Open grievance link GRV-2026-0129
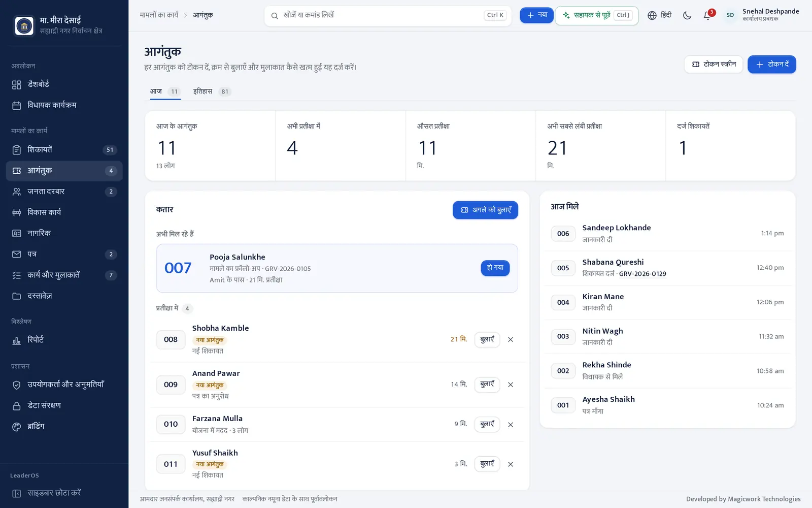 click(642, 274)
